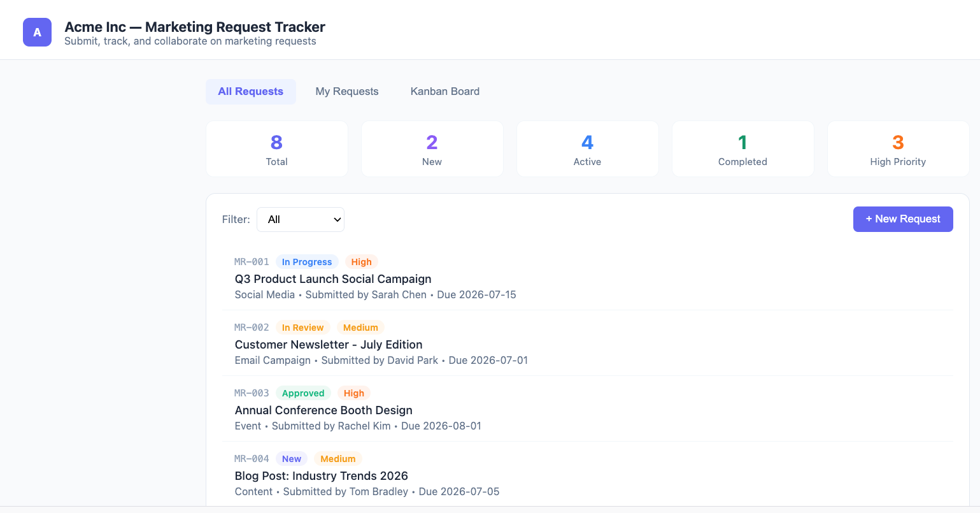This screenshot has width=980, height=513.
Task: Click the Medium priority badge on MR-004
Action: (338, 459)
